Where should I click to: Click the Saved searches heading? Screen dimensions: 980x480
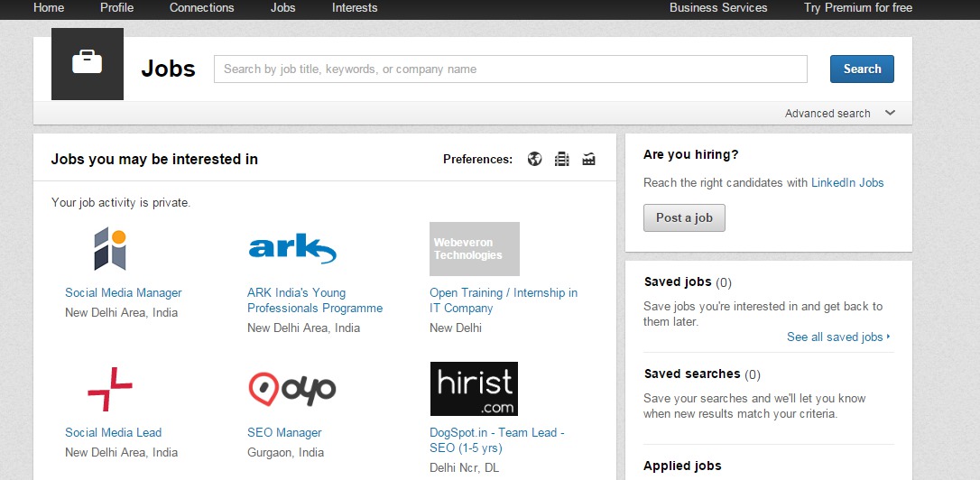coord(692,374)
